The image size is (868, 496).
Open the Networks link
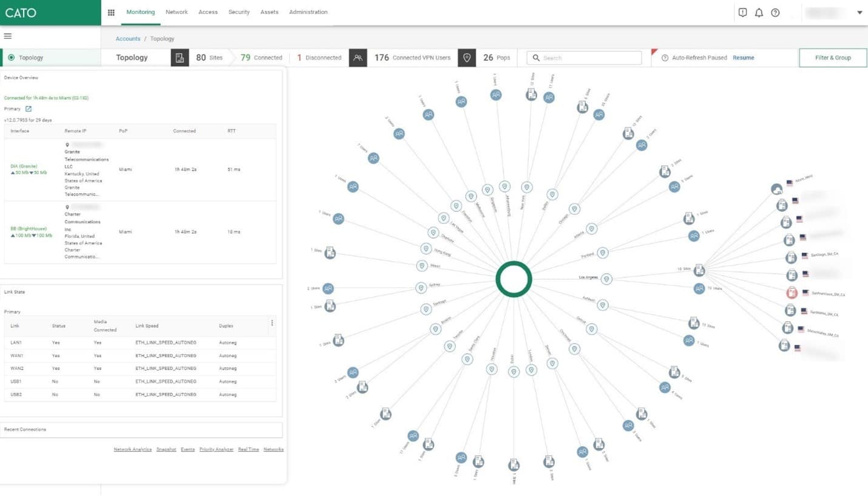(x=274, y=449)
